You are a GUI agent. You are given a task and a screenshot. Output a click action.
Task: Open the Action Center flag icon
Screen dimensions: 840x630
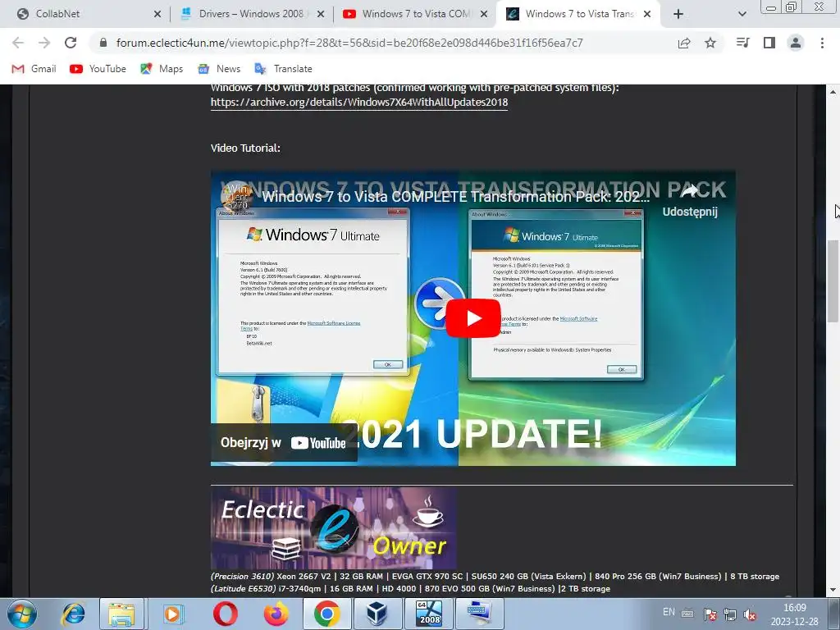(x=710, y=614)
